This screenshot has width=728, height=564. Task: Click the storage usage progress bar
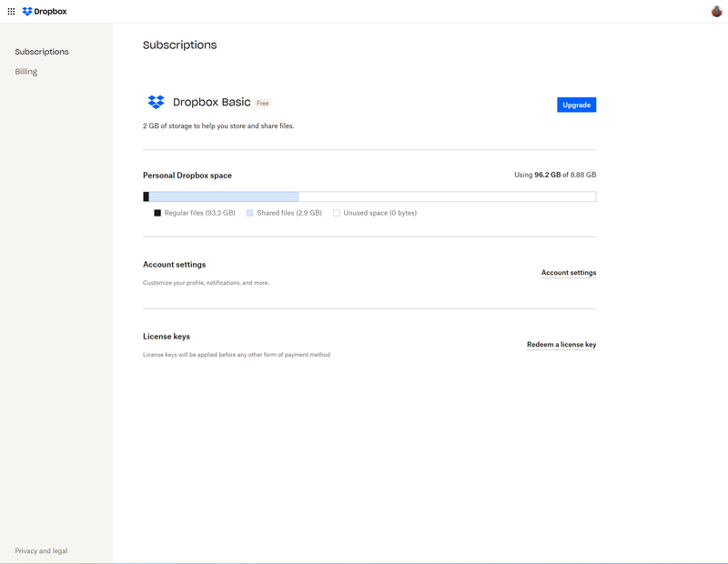[369, 196]
